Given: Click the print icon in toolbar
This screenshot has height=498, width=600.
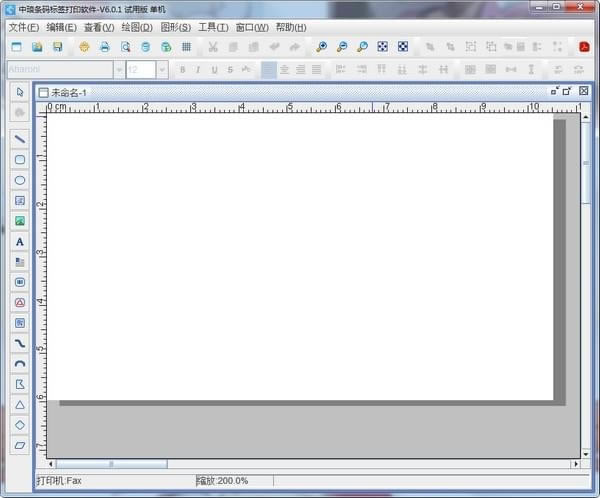Looking at the screenshot, I should click(104, 47).
